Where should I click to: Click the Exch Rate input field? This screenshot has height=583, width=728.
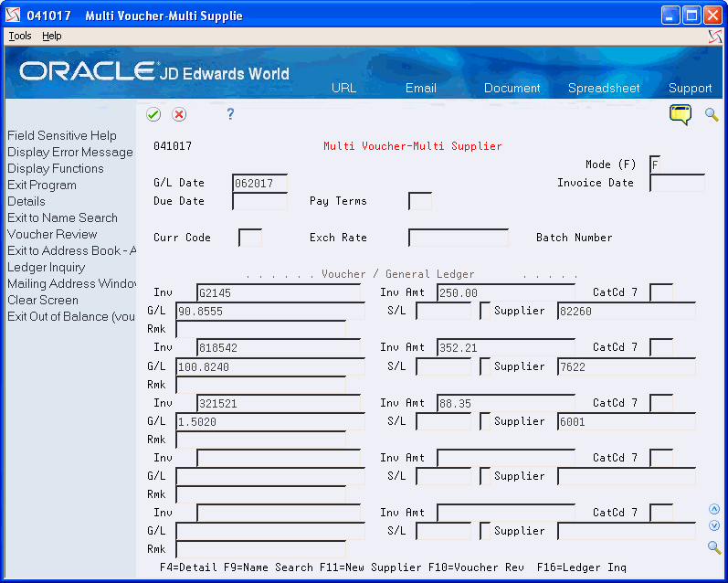click(459, 238)
